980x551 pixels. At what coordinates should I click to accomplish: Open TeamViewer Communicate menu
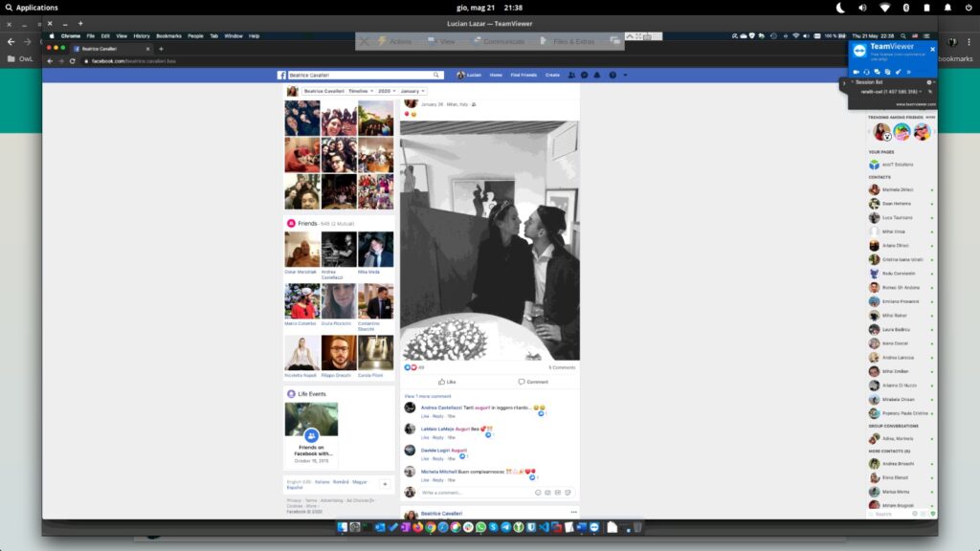coord(499,41)
